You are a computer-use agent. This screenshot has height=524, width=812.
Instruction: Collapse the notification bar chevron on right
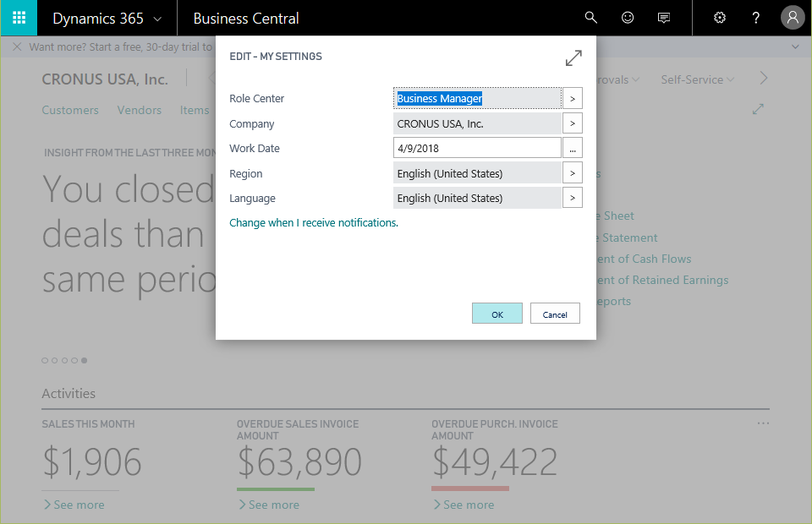795,46
